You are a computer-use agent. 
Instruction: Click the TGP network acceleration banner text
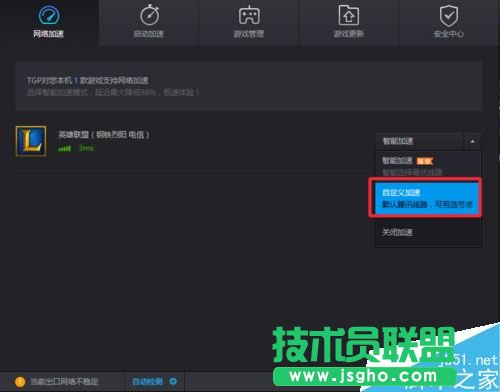88,80
